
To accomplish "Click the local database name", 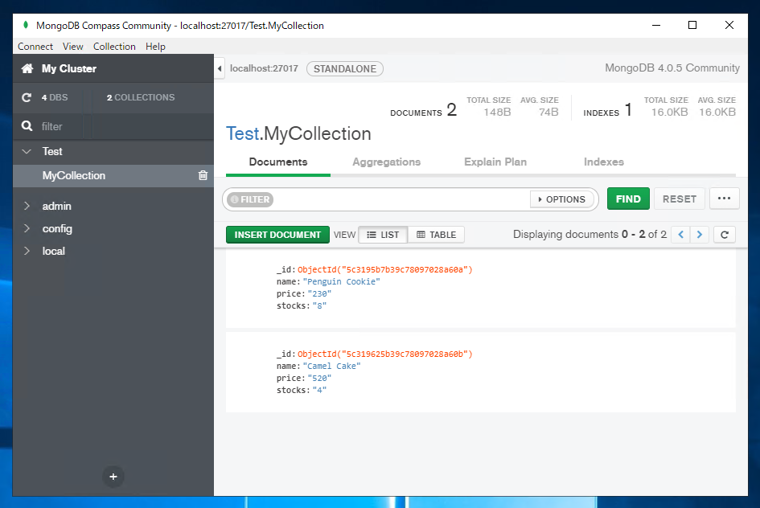I will coord(53,251).
